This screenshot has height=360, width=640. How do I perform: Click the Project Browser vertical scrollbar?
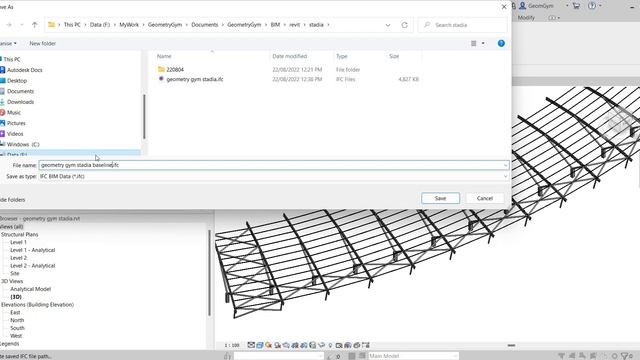click(209, 273)
